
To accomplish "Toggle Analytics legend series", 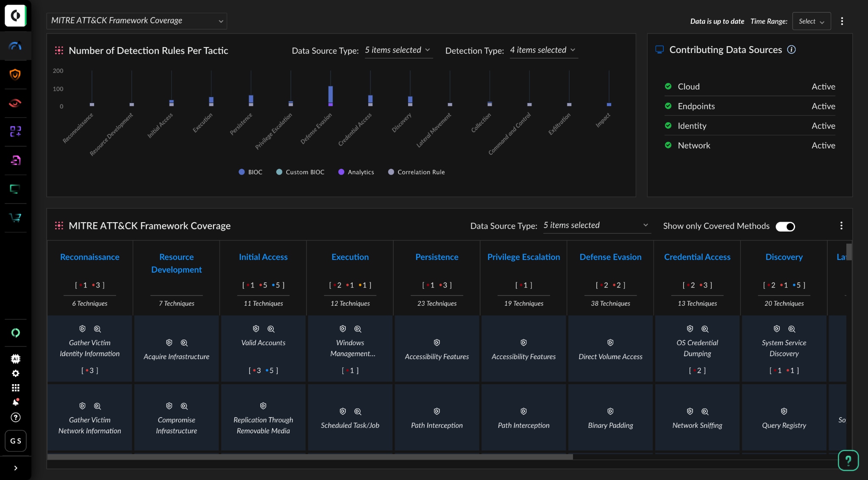I will click(x=356, y=172).
